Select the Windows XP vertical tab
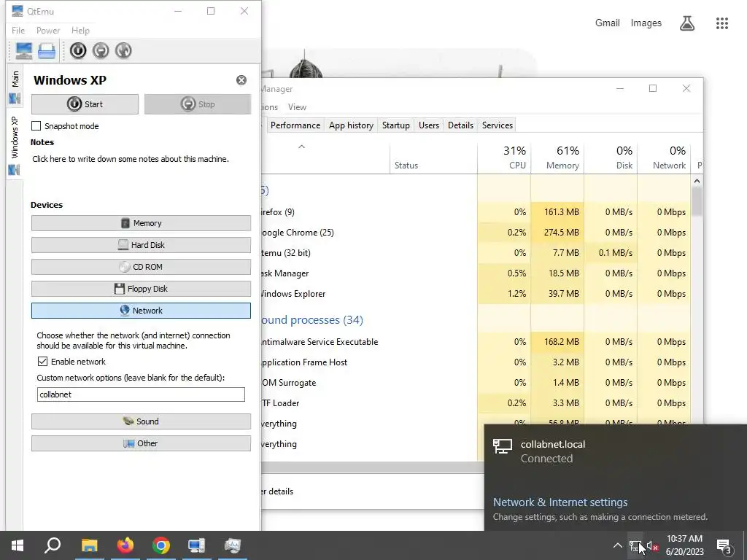 15,145
